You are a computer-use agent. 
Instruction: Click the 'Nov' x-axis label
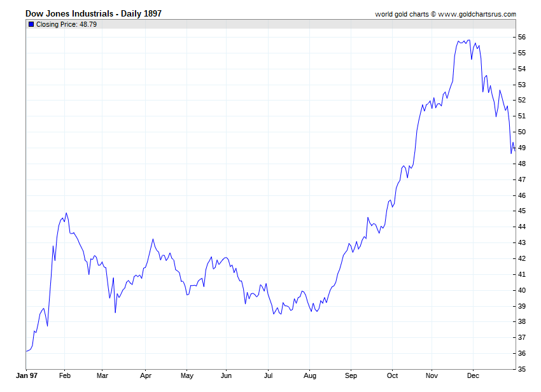[432, 375]
